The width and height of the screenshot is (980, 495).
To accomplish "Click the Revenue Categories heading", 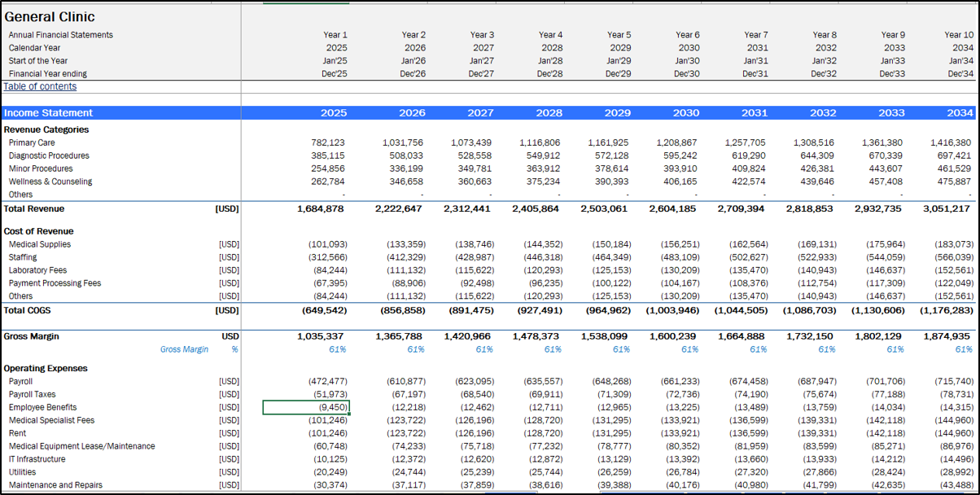I will [46, 129].
